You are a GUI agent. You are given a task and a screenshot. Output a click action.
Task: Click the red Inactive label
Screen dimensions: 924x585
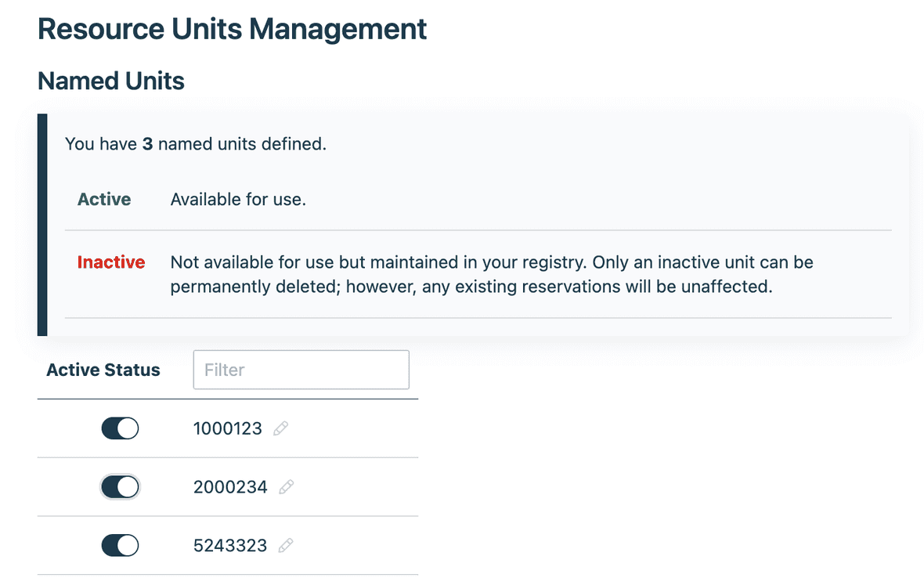coord(111,262)
